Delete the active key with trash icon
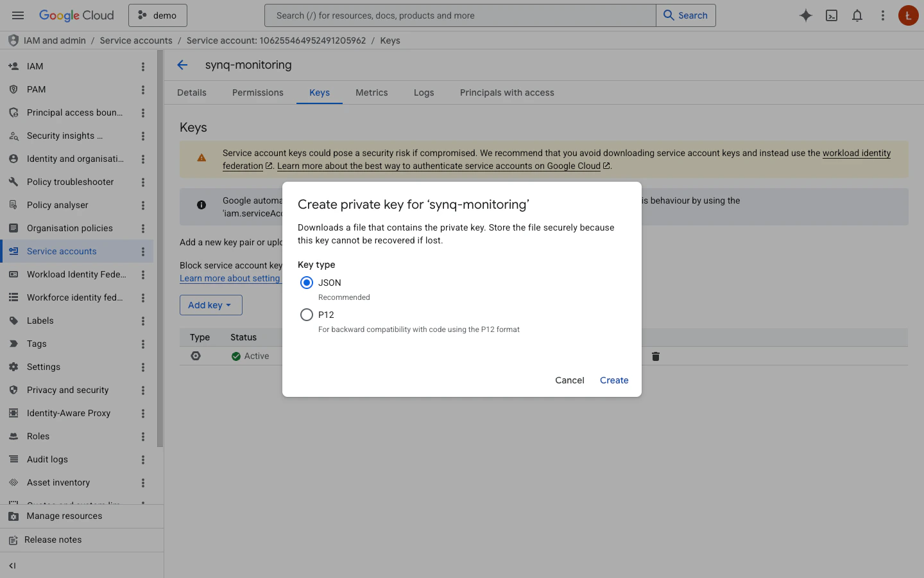The image size is (924, 578). click(x=656, y=356)
